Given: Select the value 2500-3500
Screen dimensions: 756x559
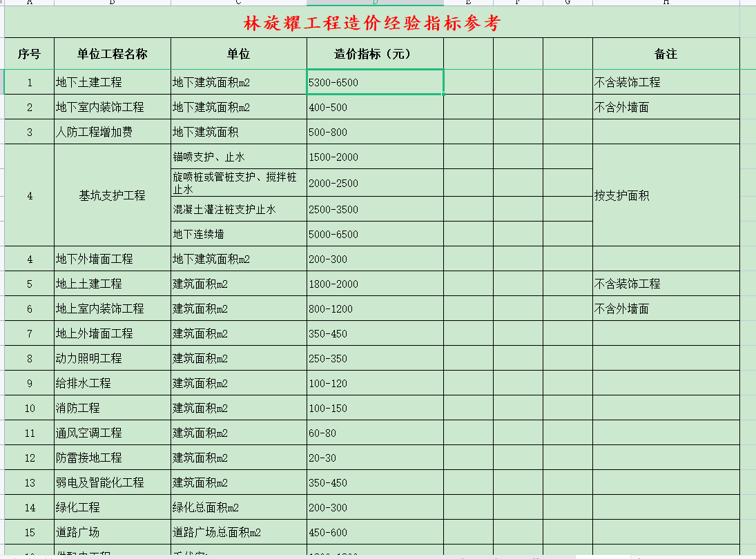Looking at the screenshot, I should pyautogui.click(x=375, y=209).
